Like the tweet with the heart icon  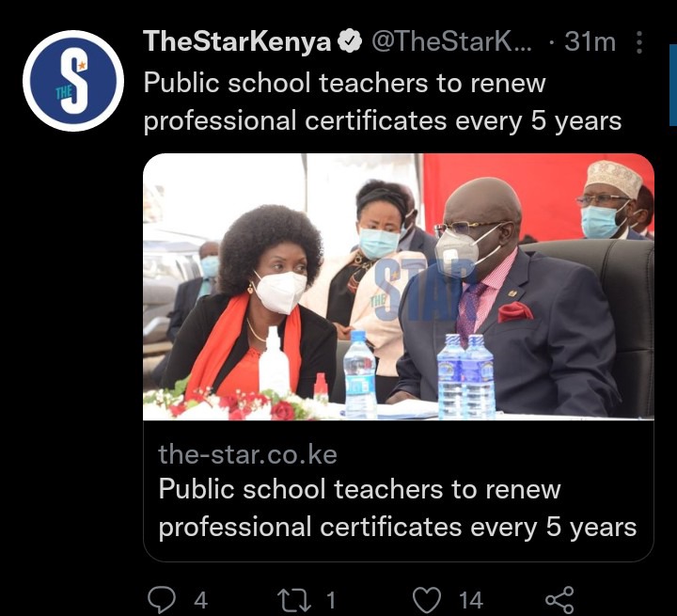[427, 600]
